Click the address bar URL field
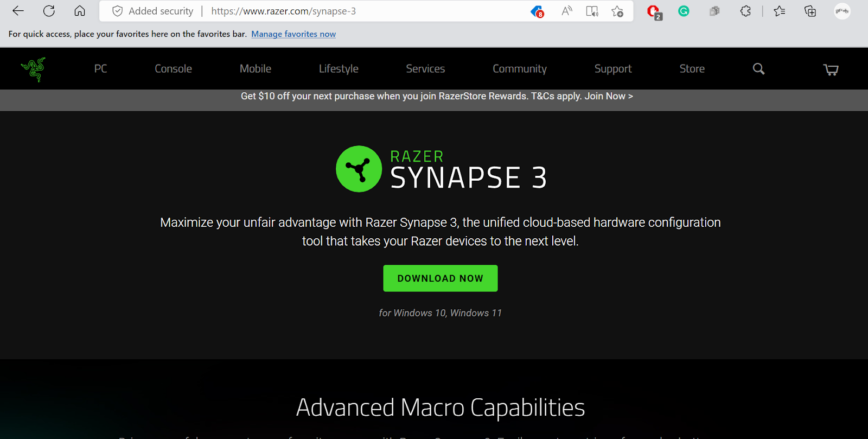 tap(366, 11)
